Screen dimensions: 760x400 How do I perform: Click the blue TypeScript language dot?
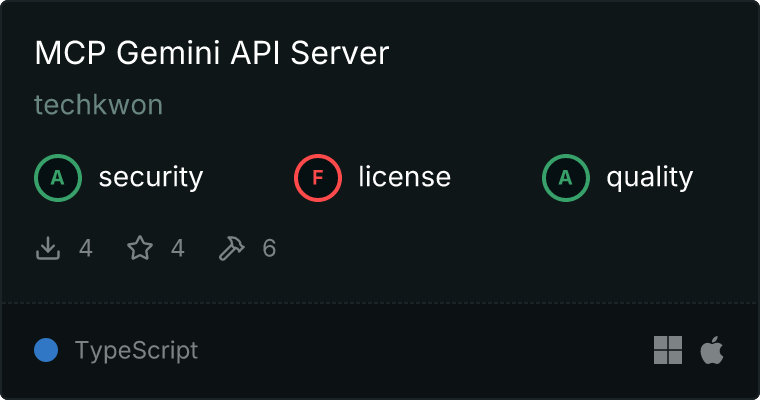coord(46,350)
